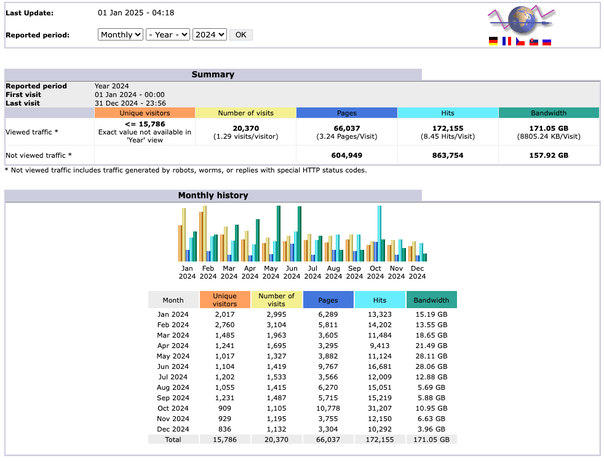Click the 'Total' row label
The width and height of the screenshot is (604, 461).
click(x=173, y=439)
